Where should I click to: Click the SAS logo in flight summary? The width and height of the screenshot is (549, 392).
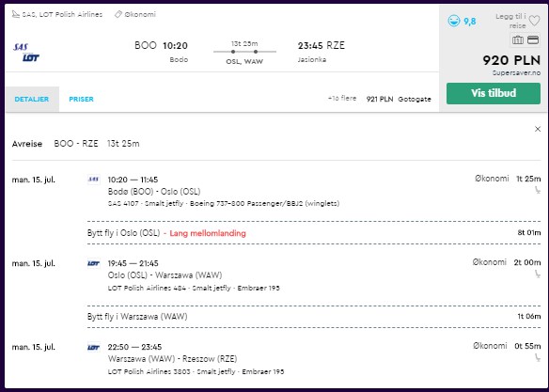click(21, 47)
